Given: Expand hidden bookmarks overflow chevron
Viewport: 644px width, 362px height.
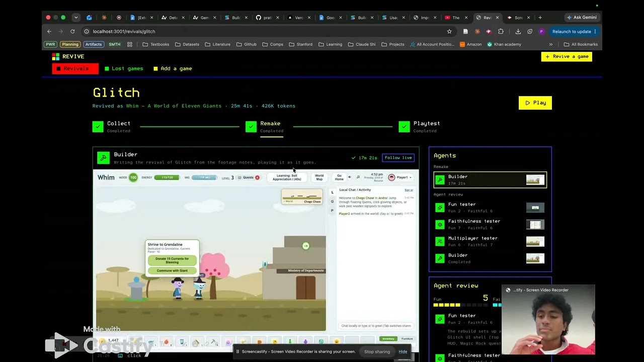Looking at the screenshot, I should (x=550, y=44).
